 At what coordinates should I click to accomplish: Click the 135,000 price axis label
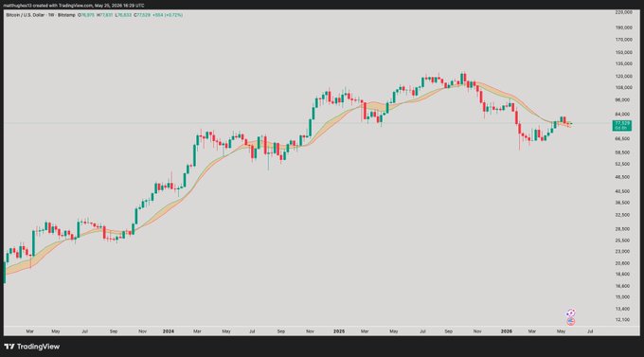click(x=623, y=63)
